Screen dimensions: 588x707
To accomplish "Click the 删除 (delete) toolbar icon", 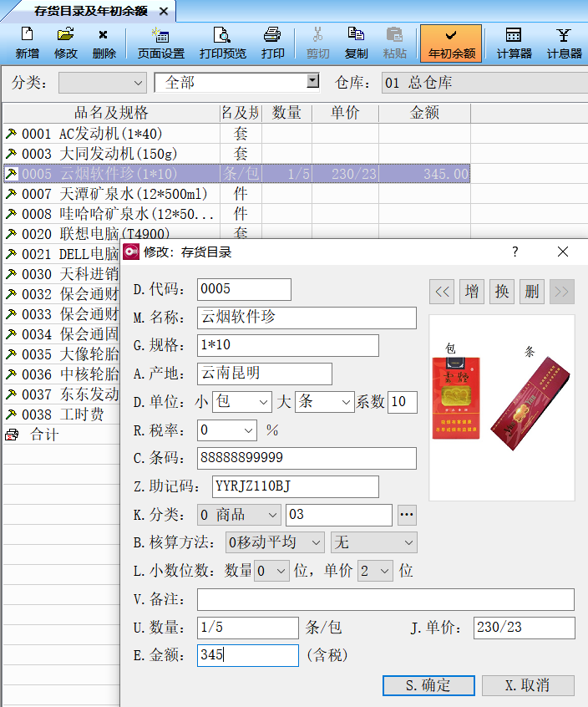I will (104, 43).
